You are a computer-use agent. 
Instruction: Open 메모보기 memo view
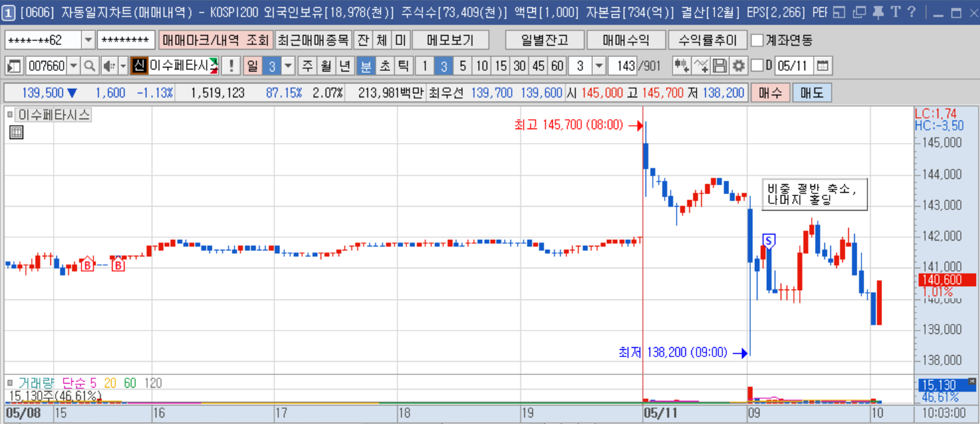(450, 40)
